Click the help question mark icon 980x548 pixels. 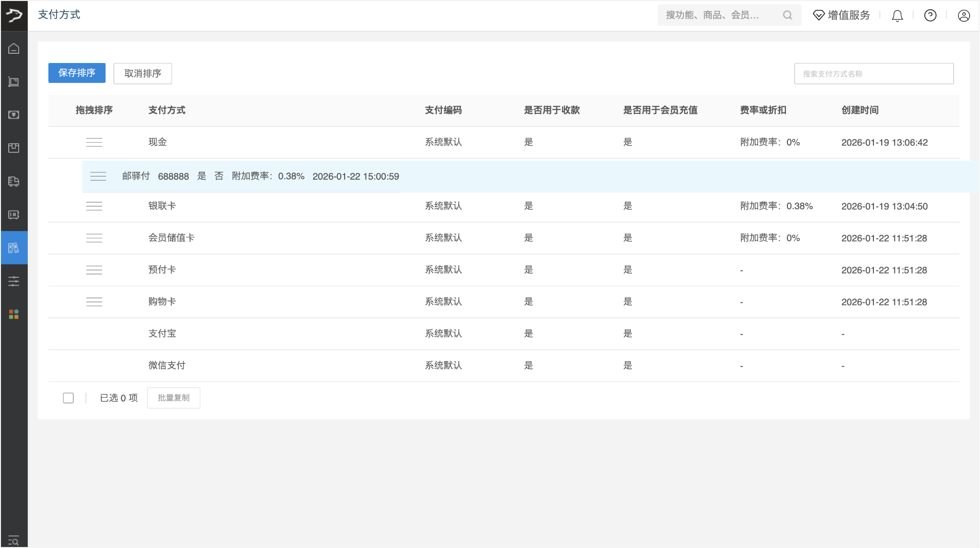coord(930,16)
